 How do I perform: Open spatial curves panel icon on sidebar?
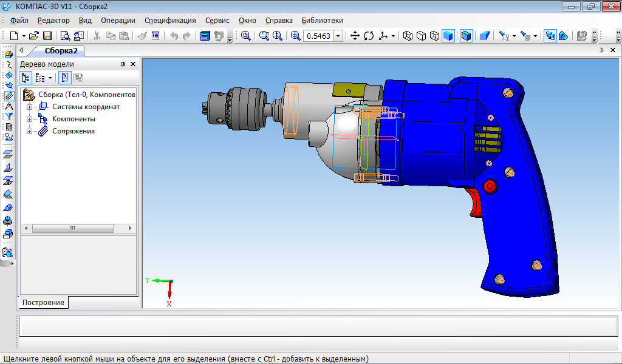pos(9,64)
